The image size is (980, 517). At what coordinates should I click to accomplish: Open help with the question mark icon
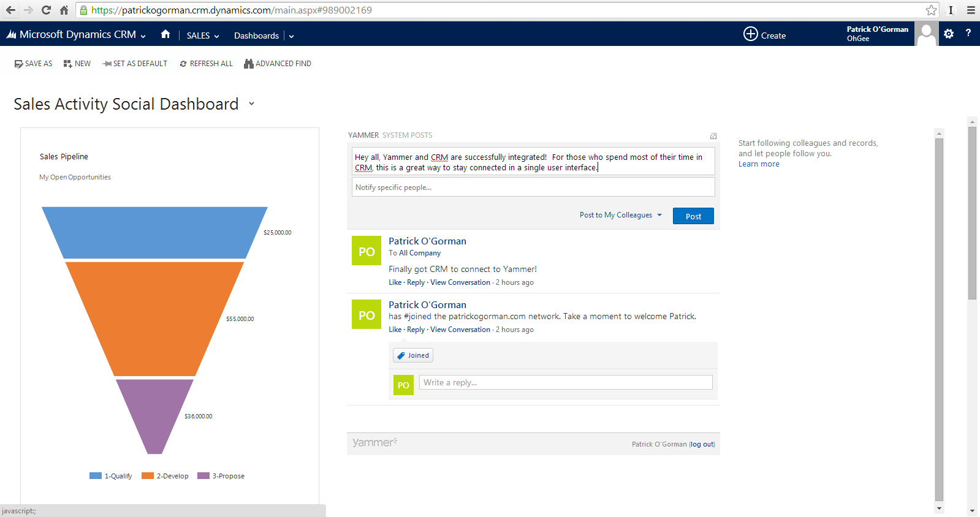coord(968,33)
